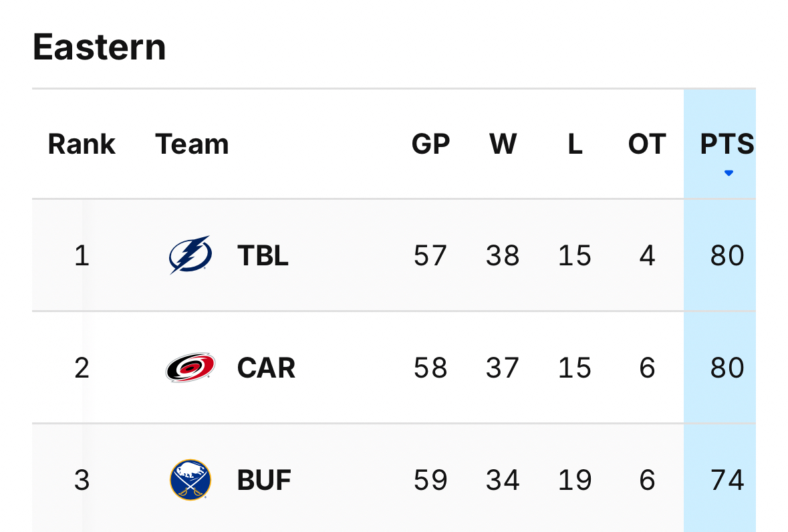Click CAR's games played value 58
The image size is (788, 532).
tap(430, 368)
